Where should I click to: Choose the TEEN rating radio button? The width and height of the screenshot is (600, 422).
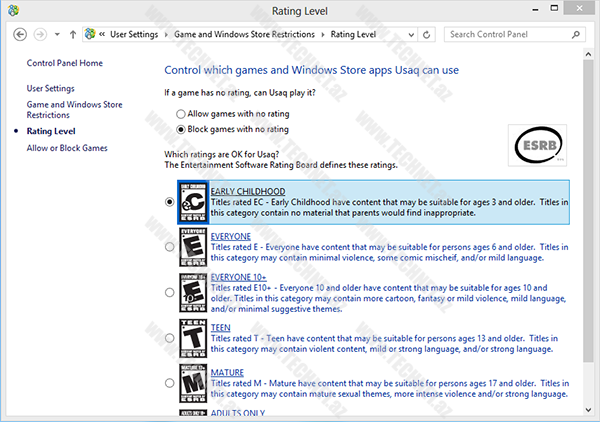pyautogui.click(x=169, y=338)
